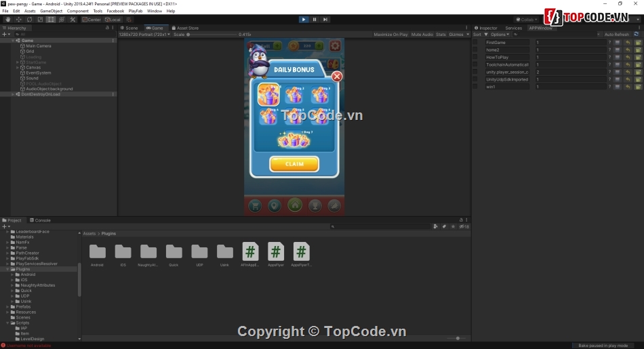
Task: Expand the Prefabs folder
Action: pos(7,307)
